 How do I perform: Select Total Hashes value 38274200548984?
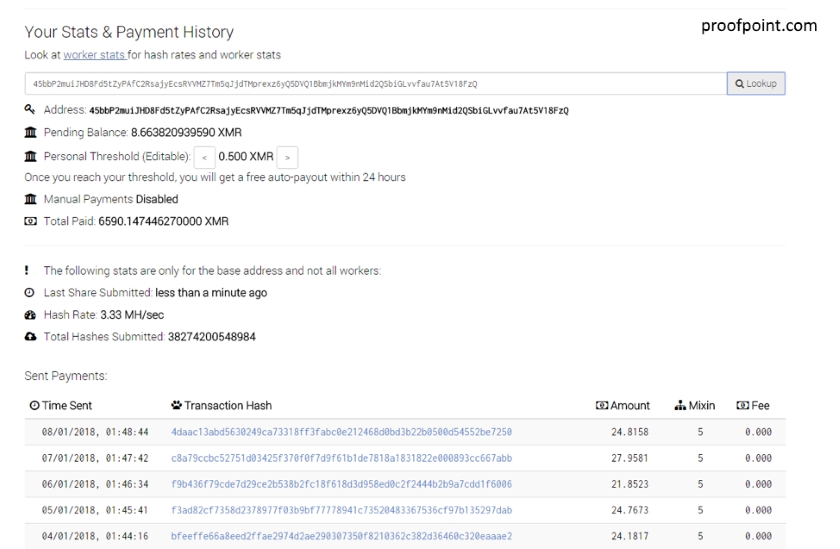tap(212, 337)
